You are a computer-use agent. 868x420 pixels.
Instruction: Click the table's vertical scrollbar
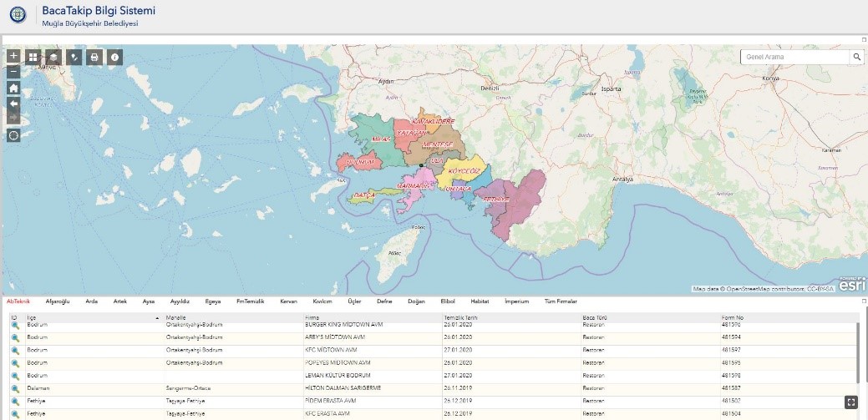859,352
